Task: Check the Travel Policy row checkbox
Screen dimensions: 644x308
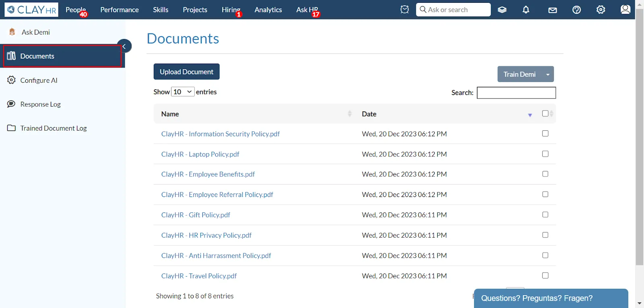Action: click(545, 275)
